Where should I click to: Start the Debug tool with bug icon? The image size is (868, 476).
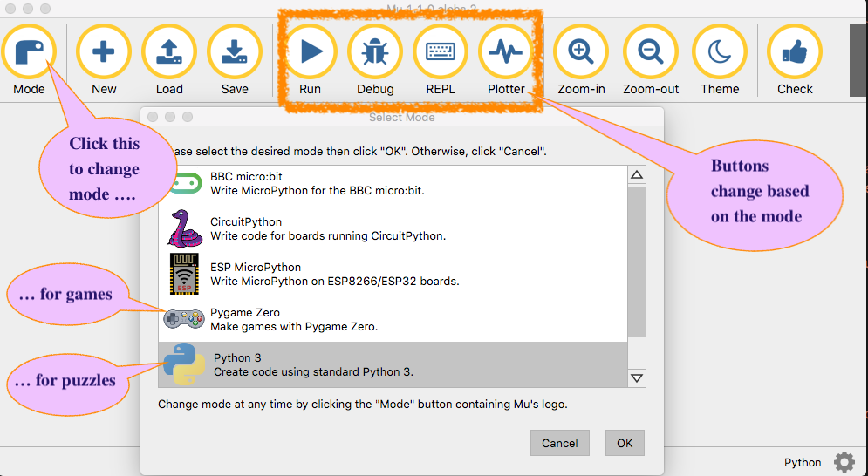tap(375, 52)
